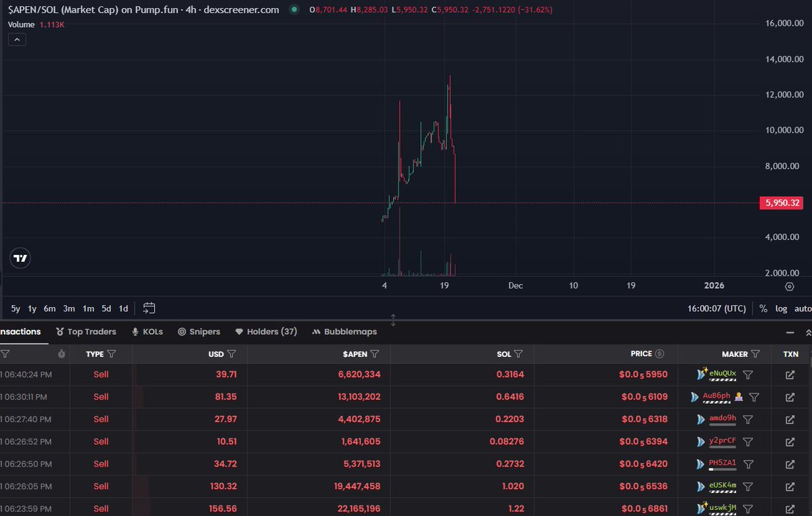Image resolution: width=812 pixels, height=516 pixels.
Task: Open chart settings gear on time axis
Action: tap(790, 286)
